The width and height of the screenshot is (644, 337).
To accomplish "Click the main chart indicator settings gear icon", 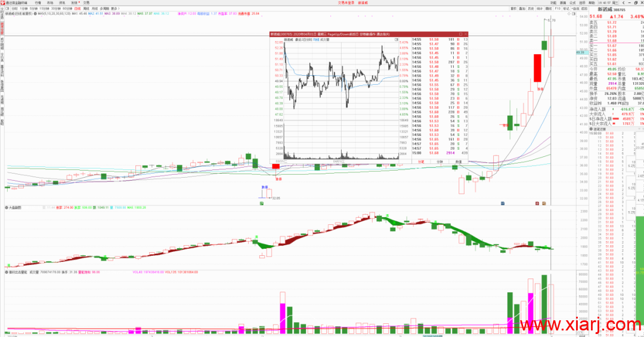I will pyautogui.click(x=35, y=14).
